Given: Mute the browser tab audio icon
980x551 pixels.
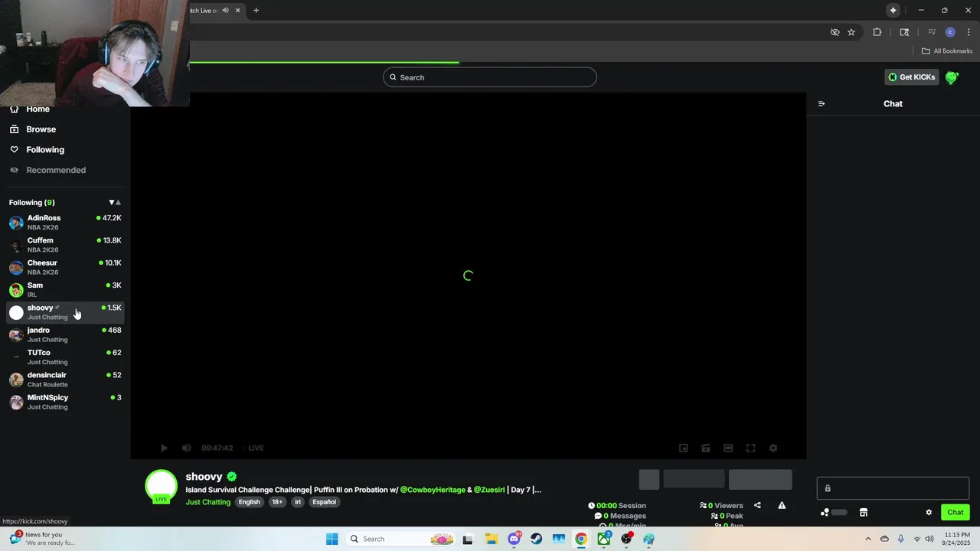Looking at the screenshot, I should [x=225, y=11].
